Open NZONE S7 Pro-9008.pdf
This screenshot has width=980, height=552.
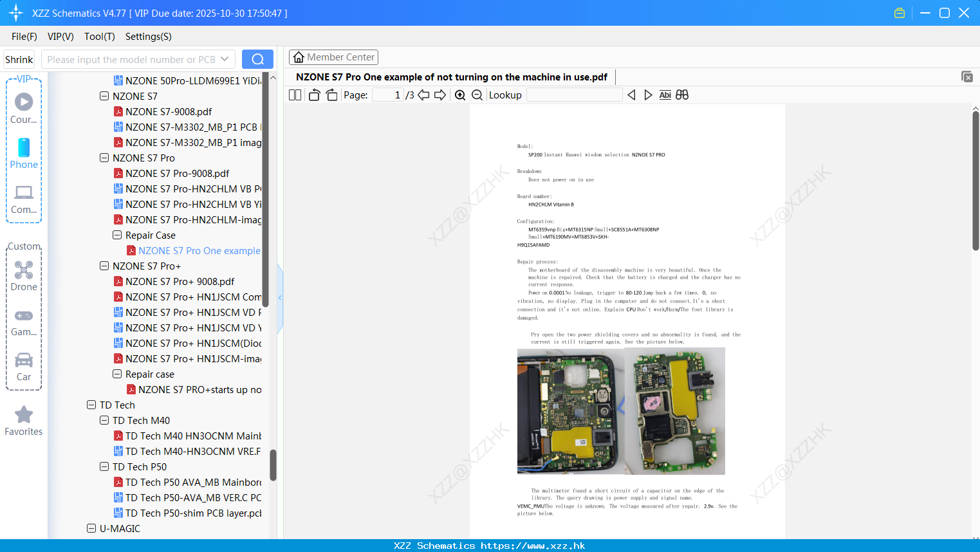point(177,173)
